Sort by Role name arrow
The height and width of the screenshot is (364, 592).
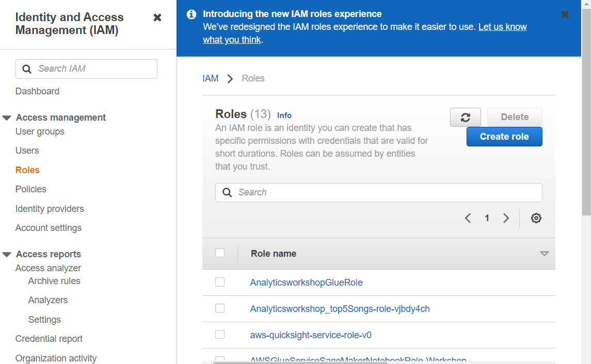click(544, 254)
